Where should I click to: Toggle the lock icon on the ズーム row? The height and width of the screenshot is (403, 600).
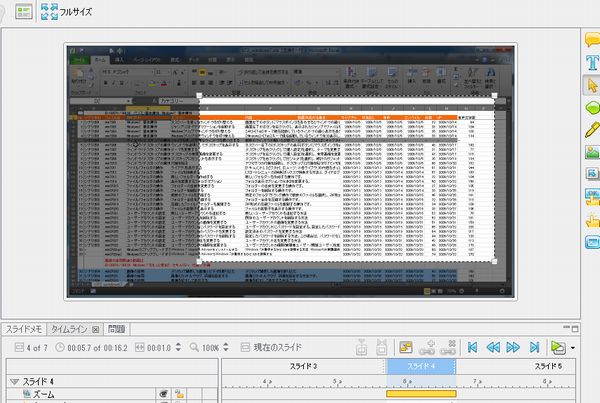coord(179,395)
